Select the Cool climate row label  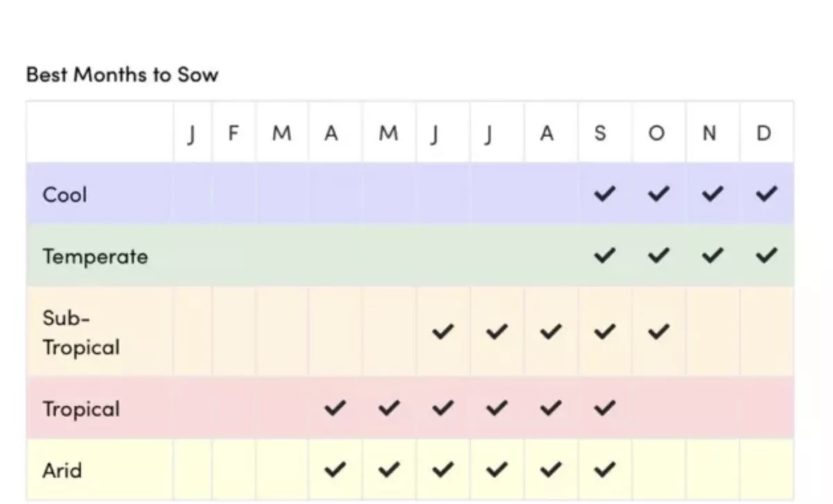(x=64, y=194)
